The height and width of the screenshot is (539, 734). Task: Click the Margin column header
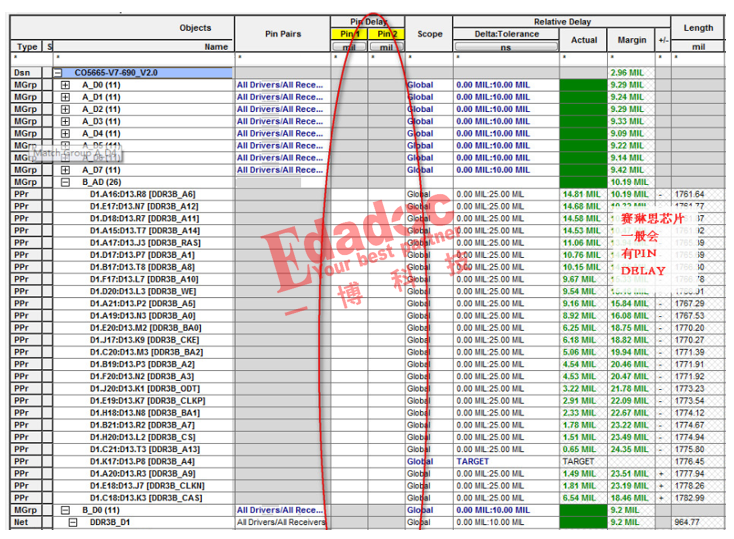coord(631,40)
